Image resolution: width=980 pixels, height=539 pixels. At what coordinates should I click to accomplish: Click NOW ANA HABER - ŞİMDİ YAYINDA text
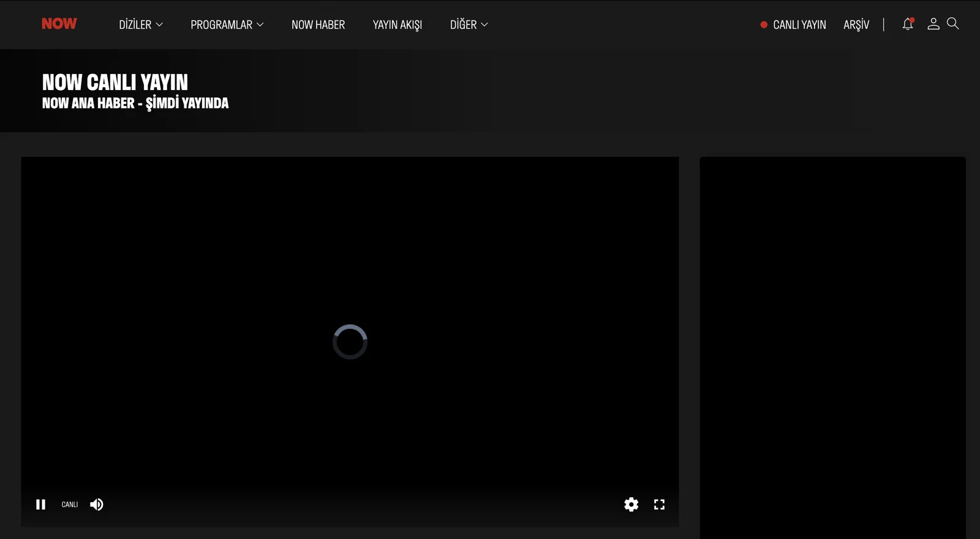tap(135, 103)
